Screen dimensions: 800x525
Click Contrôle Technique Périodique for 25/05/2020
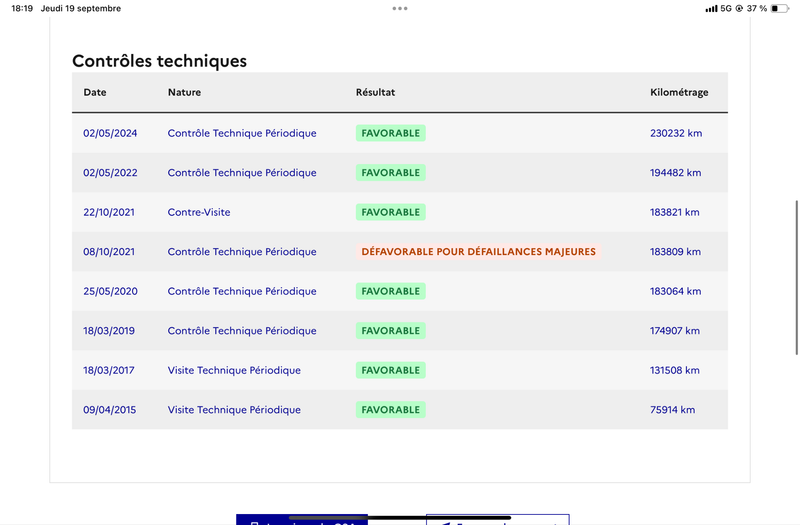(242, 291)
